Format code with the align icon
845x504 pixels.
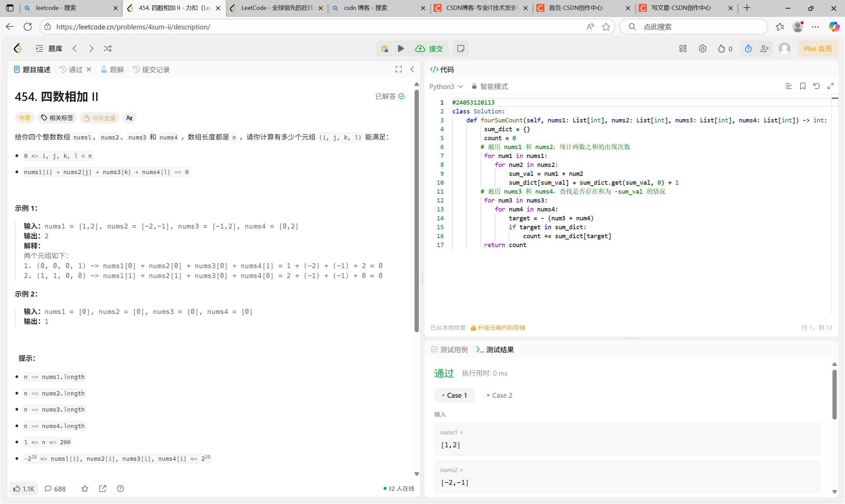789,86
